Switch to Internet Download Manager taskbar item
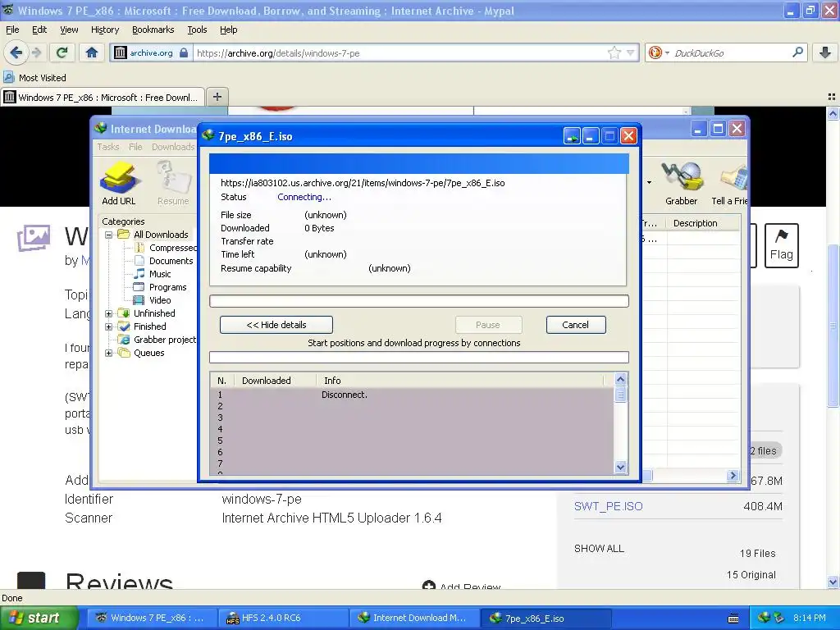 (x=414, y=618)
